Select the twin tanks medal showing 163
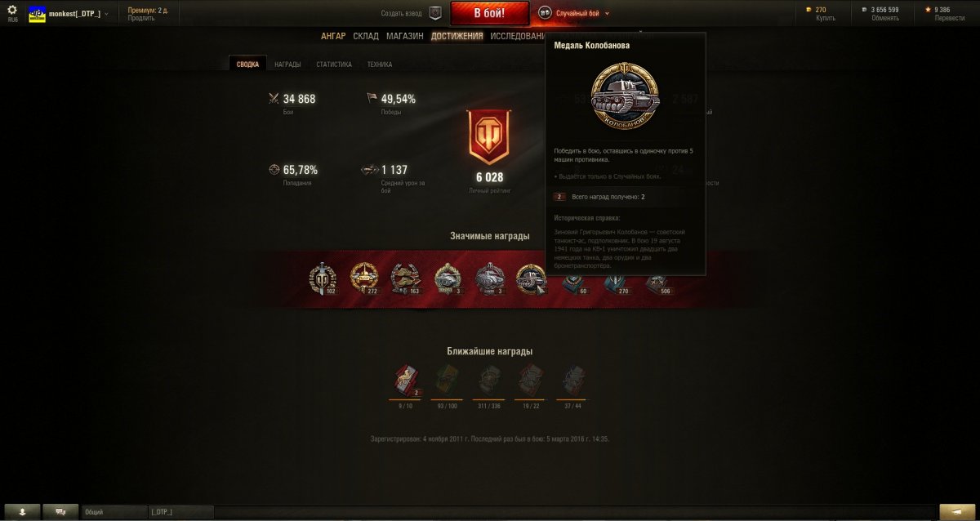 click(x=405, y=278)
